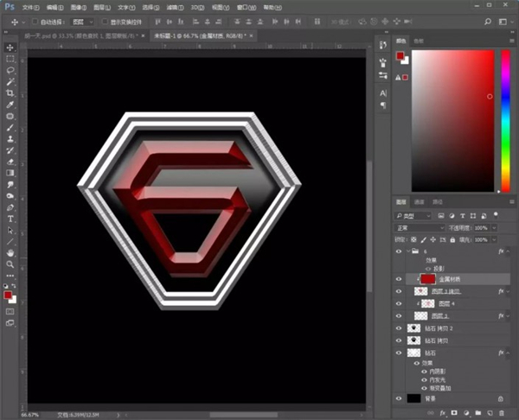Select the Lasso tool

pos(10,70)
